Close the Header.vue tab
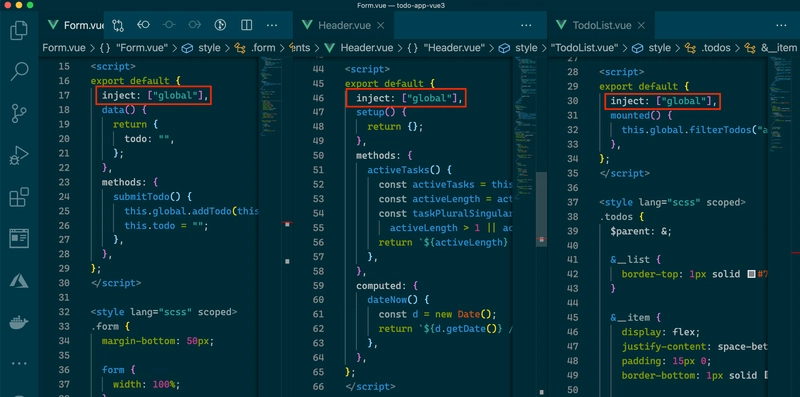 click(381, 25)
